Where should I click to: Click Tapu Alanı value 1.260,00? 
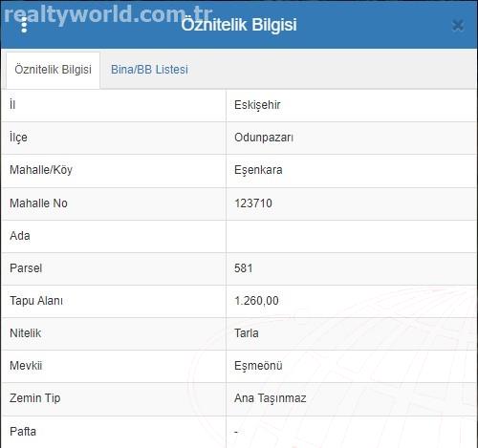(256, 301)
